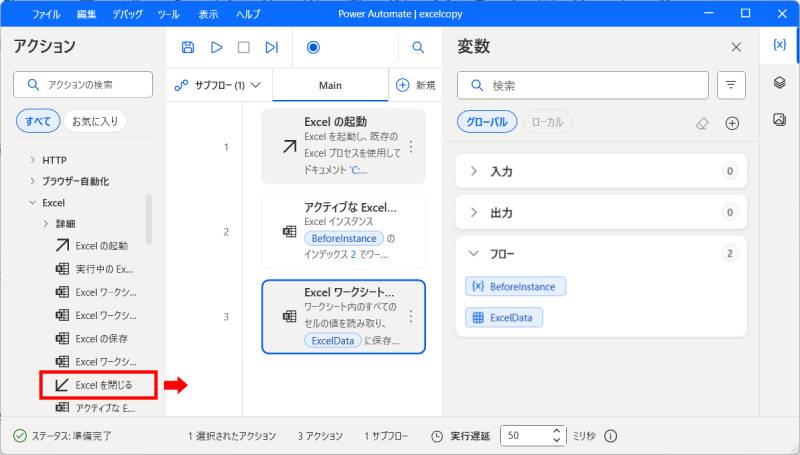Open the UI elements layers sidebar icon
Screen dimensions: 800x455
779,82
